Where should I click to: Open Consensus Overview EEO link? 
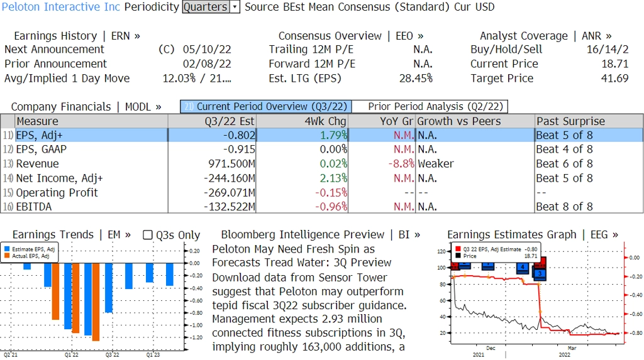pyautogui.click(x=351, y=36)
